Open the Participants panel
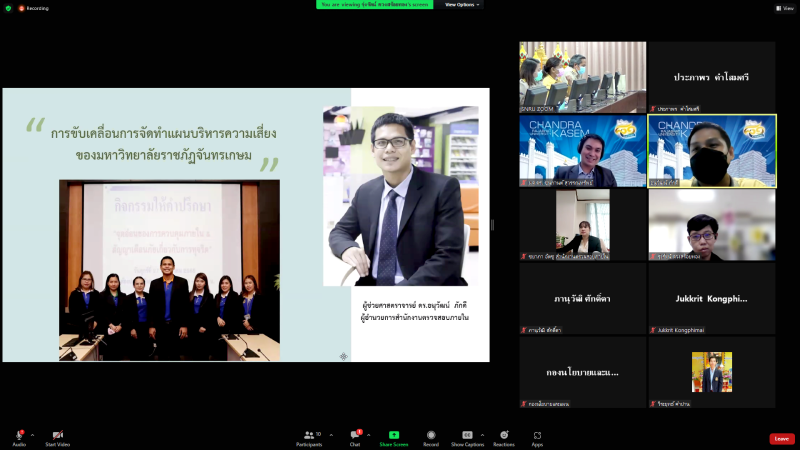This screenshot has height=450, width=800. 309,436
